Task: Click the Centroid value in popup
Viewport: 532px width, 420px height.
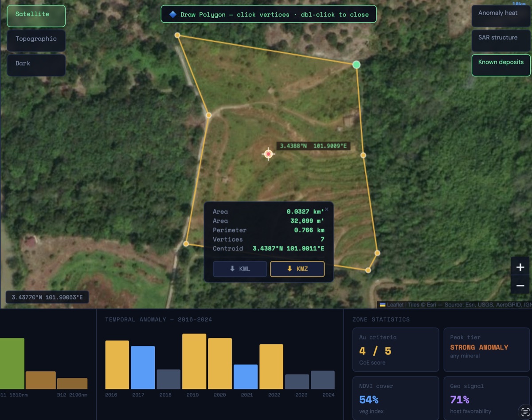Action: click(x=288, y=248)
